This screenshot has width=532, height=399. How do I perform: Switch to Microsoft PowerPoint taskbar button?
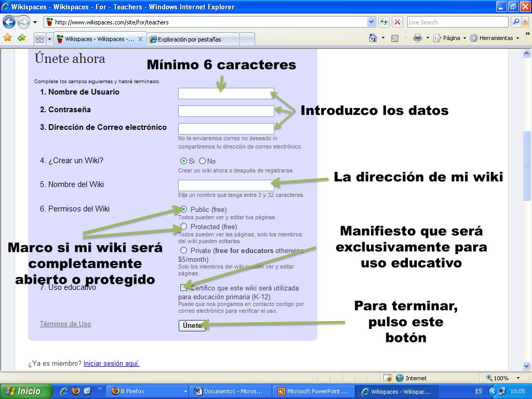(x=314, y=391)
